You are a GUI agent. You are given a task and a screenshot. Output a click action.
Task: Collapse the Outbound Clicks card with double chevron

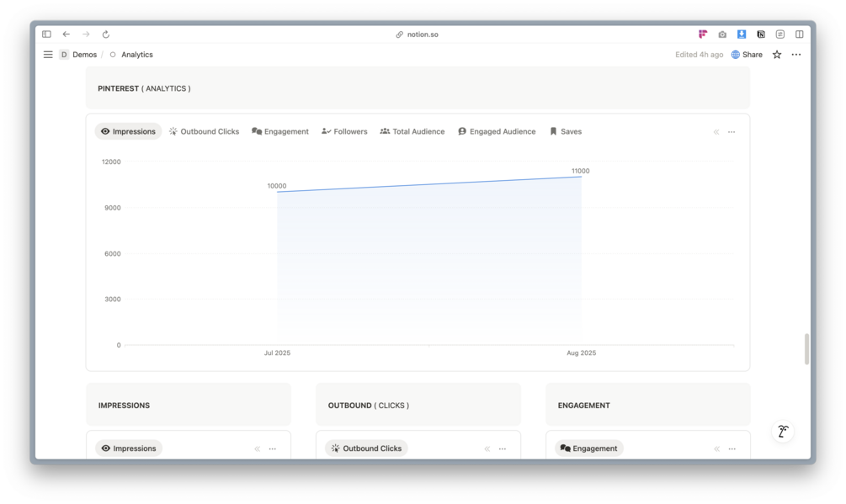point(487,448)
